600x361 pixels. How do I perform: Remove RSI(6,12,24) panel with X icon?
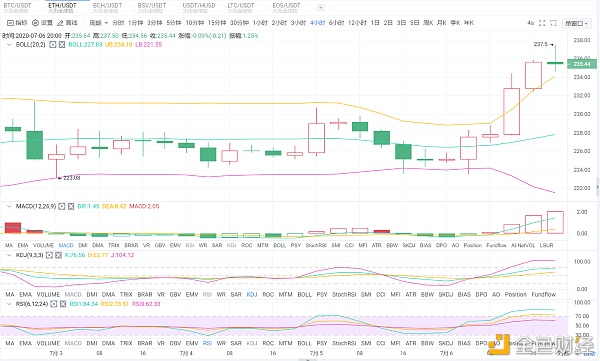(x=63, y=304)
